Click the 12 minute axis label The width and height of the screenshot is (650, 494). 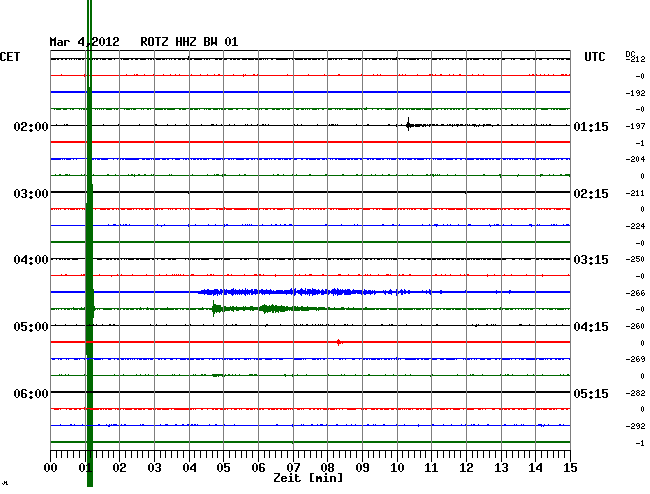(466, 468)
